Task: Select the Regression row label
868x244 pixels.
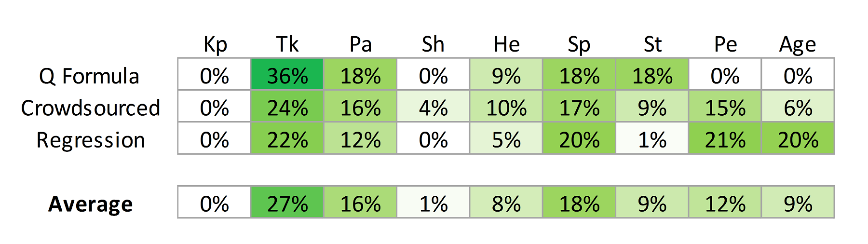Action: coord(91,140)
